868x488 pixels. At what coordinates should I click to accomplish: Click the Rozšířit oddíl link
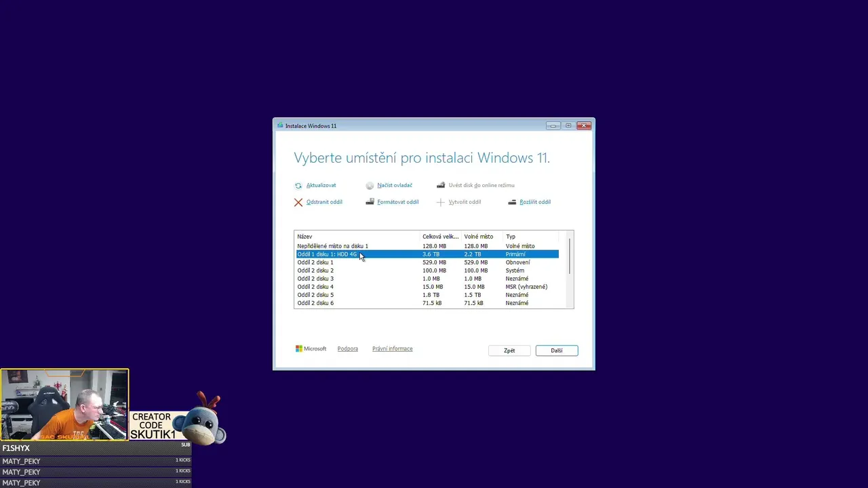pyautogui.click(x=535, y=202)
